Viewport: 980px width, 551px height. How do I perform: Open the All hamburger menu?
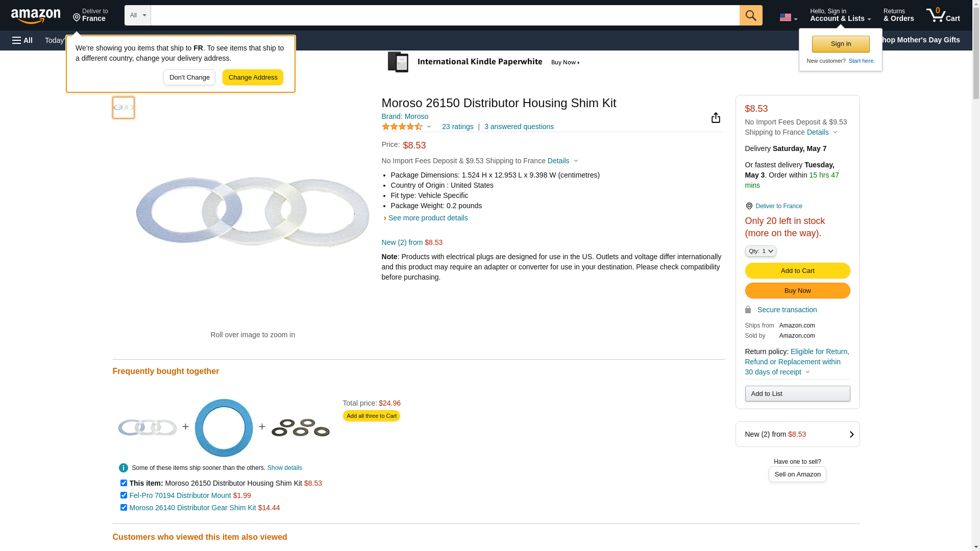pyautogui.click(x=22, y=40)
